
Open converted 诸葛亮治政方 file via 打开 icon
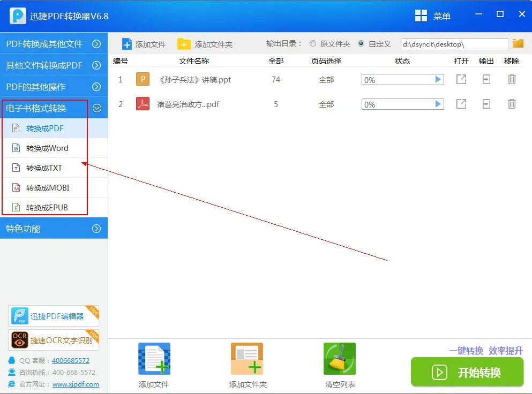pyautogui.click(x=461, y=104)
